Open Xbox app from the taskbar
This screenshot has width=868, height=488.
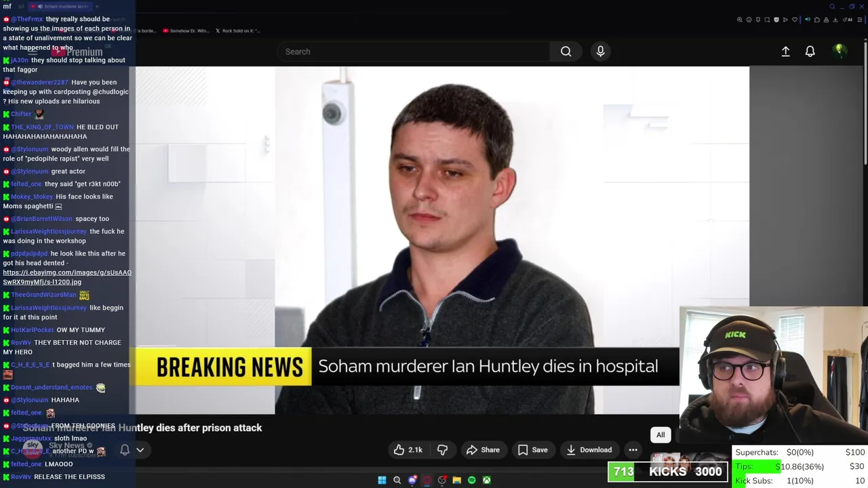click(x=486, y=481)
